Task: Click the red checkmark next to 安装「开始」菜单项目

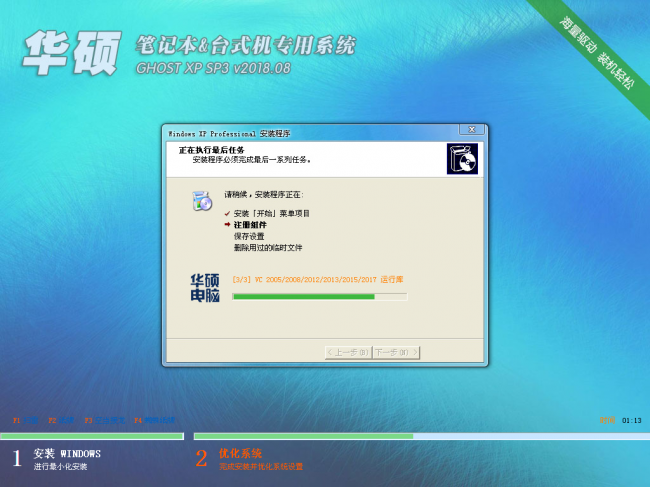Action: [227, 214]
